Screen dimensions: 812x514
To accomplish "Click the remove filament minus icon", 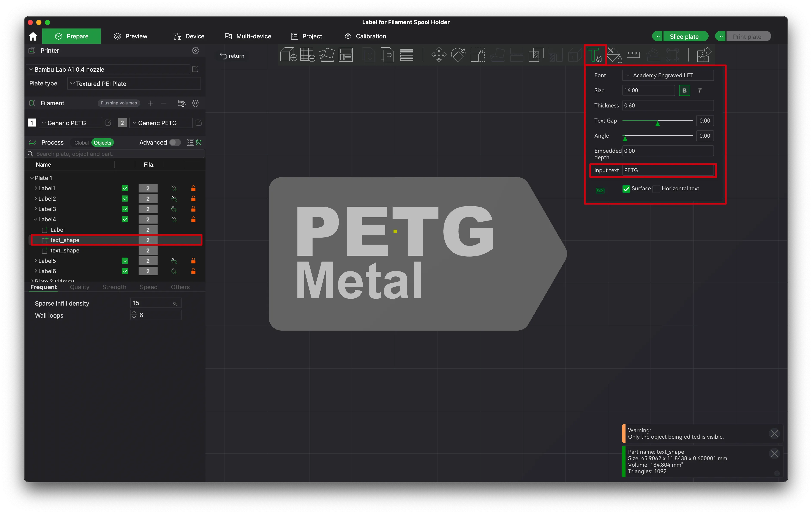I will tap(164, 103).
